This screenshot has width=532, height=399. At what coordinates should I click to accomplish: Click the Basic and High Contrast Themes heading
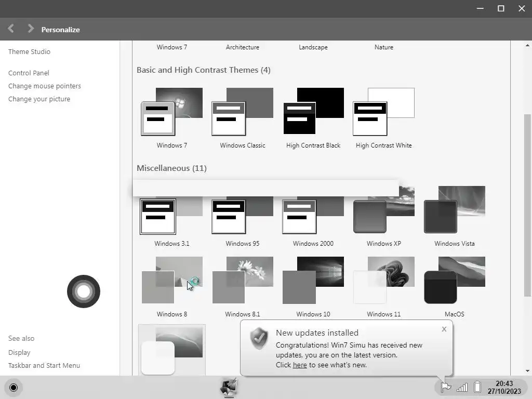[x=204, y=70]
